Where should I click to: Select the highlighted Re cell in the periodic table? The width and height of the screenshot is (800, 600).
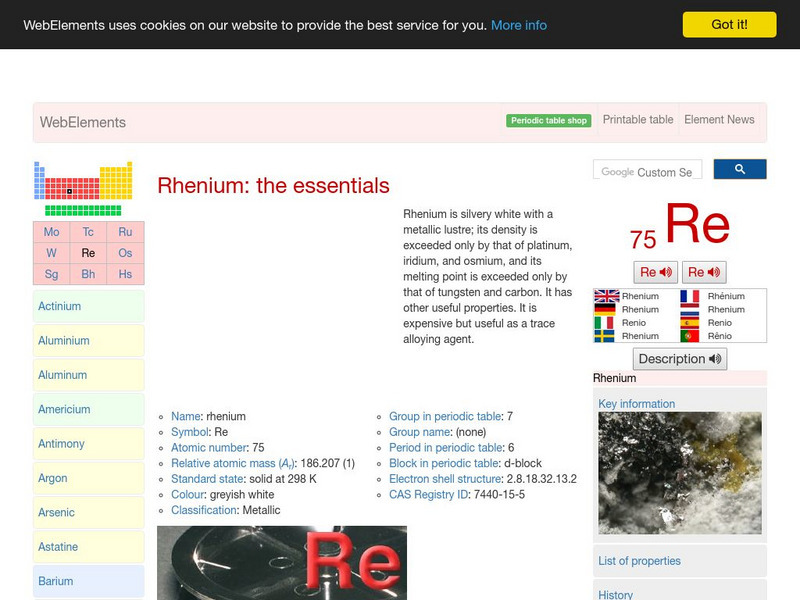(88, 252)
